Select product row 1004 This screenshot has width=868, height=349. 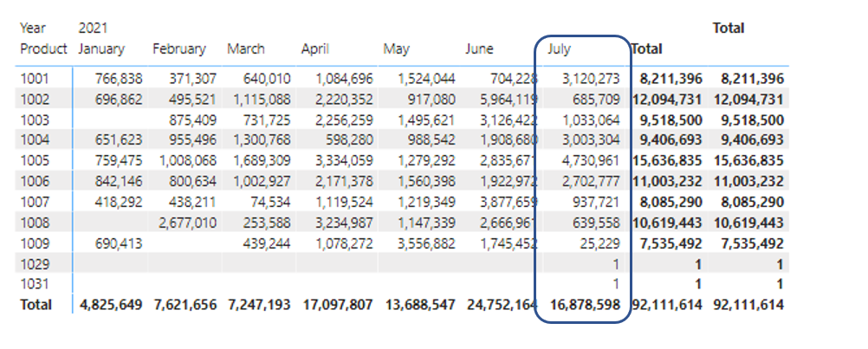pos(35,140)
